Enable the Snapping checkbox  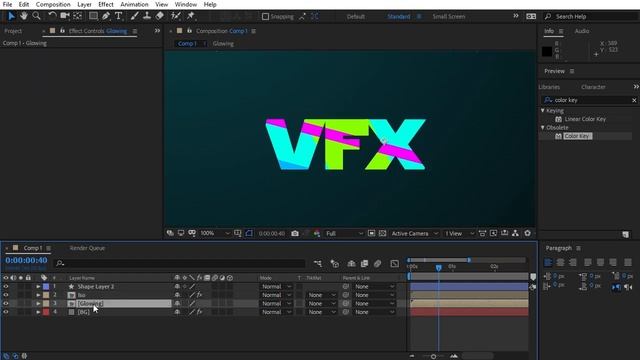[x=265, y=17]
